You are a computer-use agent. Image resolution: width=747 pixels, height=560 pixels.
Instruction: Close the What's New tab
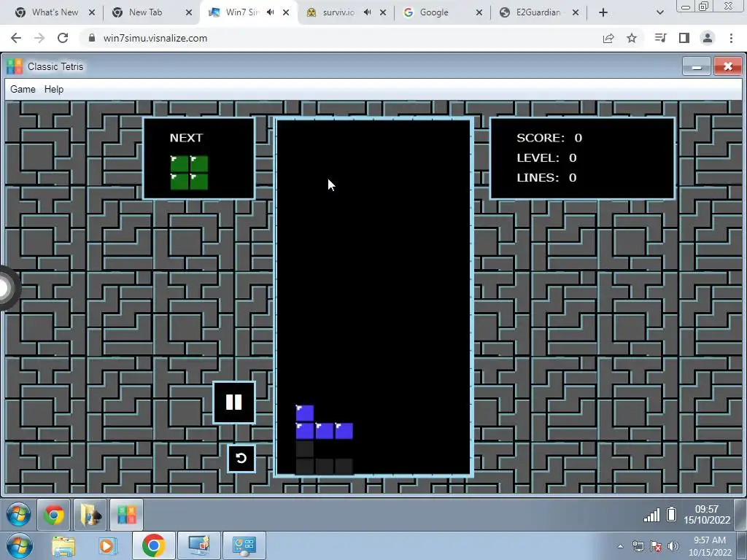coord(92,12)
